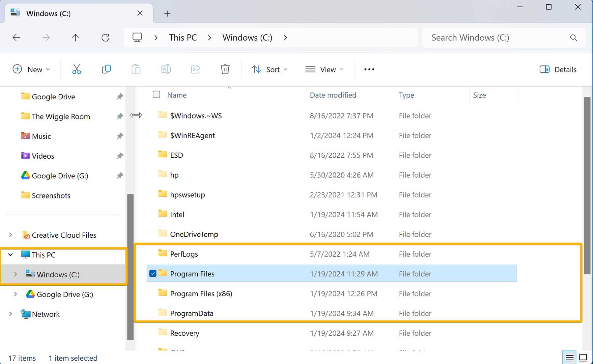Collapse the This PC tree node

(x=11, y=255)
